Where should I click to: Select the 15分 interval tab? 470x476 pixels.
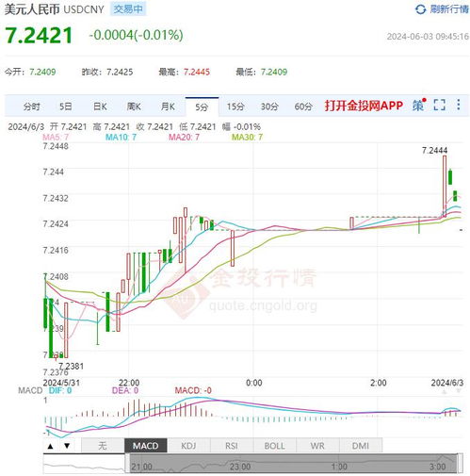click(235, 107)
